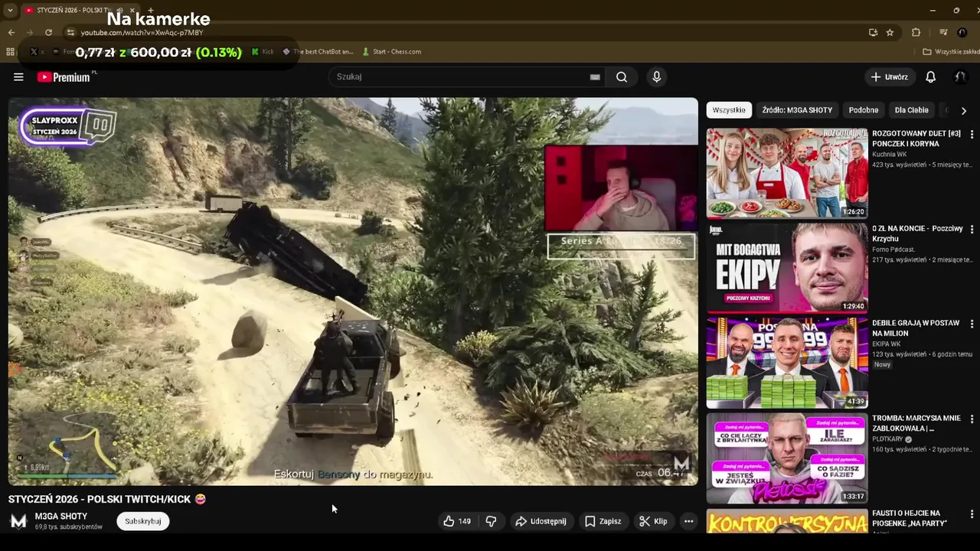Viewport: 980px width, 551px height.
Task: Click the GTA video player area
Action: point(353,292)
